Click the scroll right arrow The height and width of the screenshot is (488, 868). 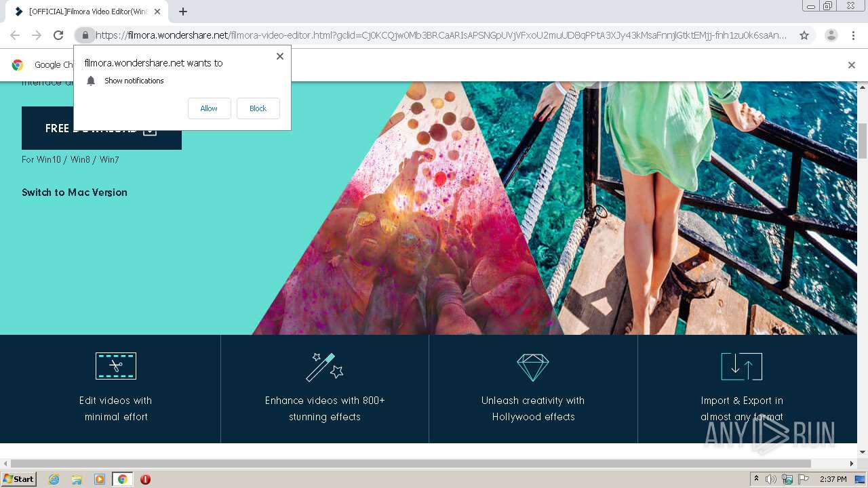852,464
